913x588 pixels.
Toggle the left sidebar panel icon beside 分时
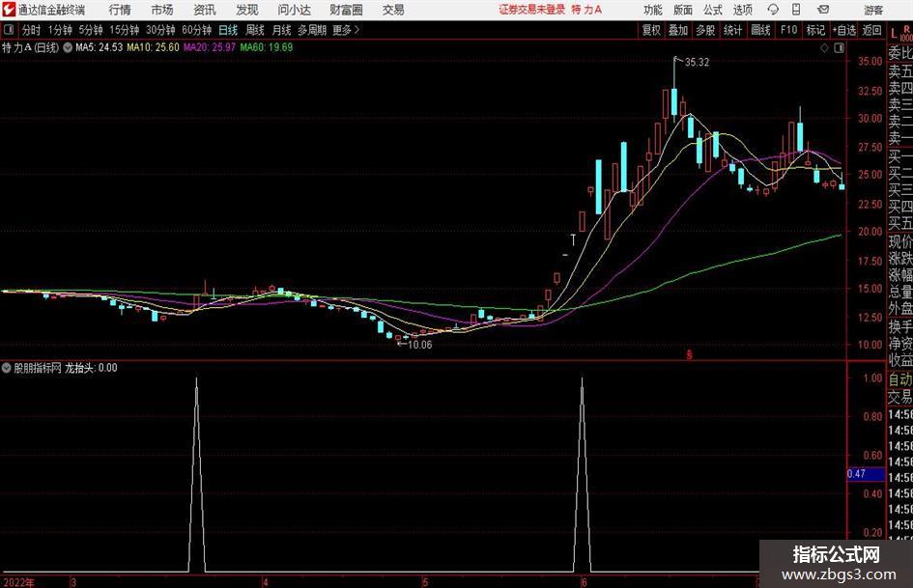(x=9, y=30)
